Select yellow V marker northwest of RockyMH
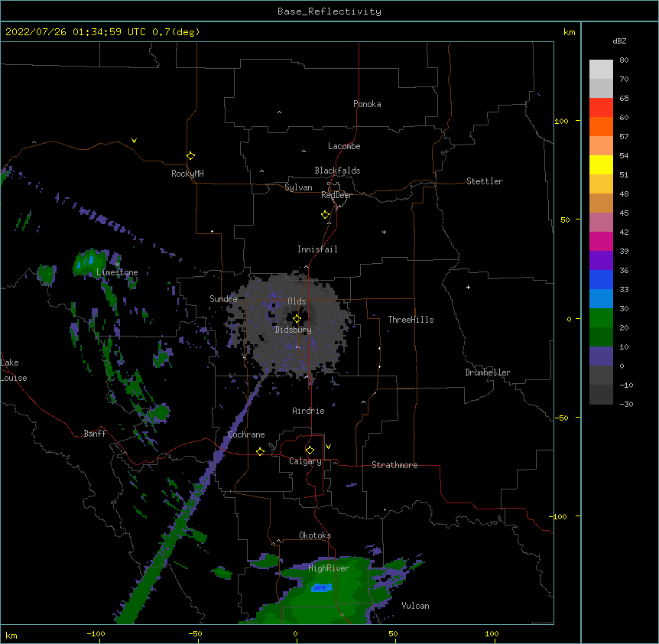Viewport: 659px width, 644px height. click(134, 141)
